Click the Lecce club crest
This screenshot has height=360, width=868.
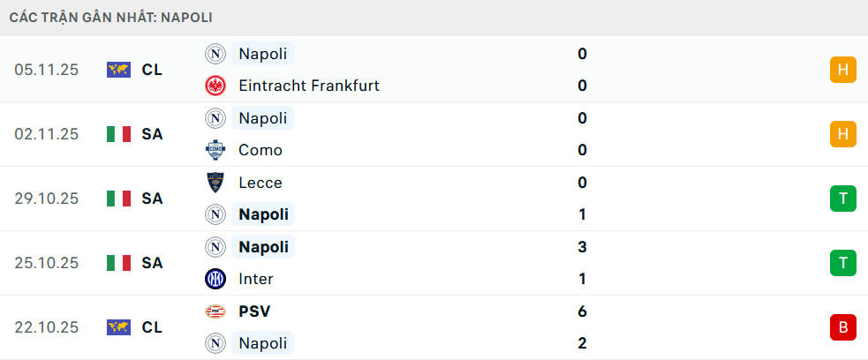coord(215,183)
